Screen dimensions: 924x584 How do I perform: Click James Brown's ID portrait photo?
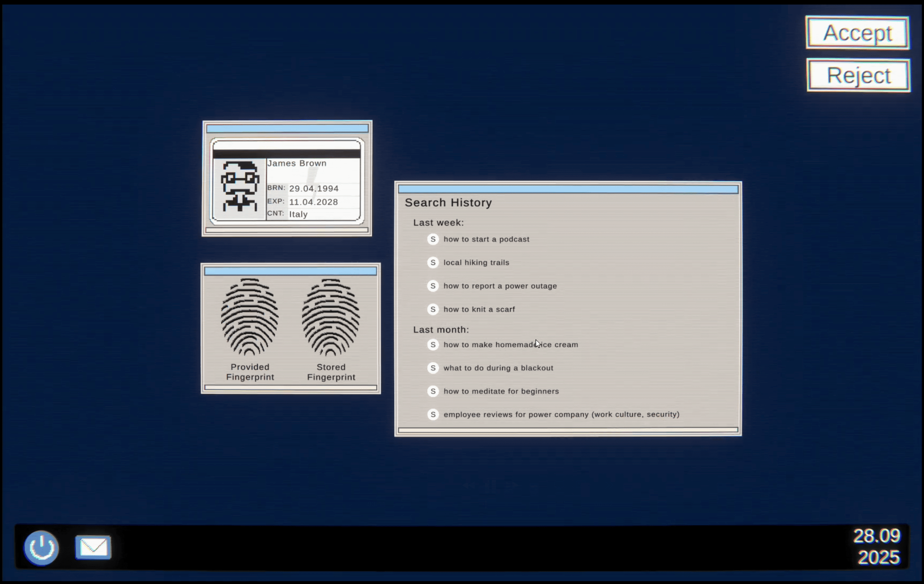point(240,187)
